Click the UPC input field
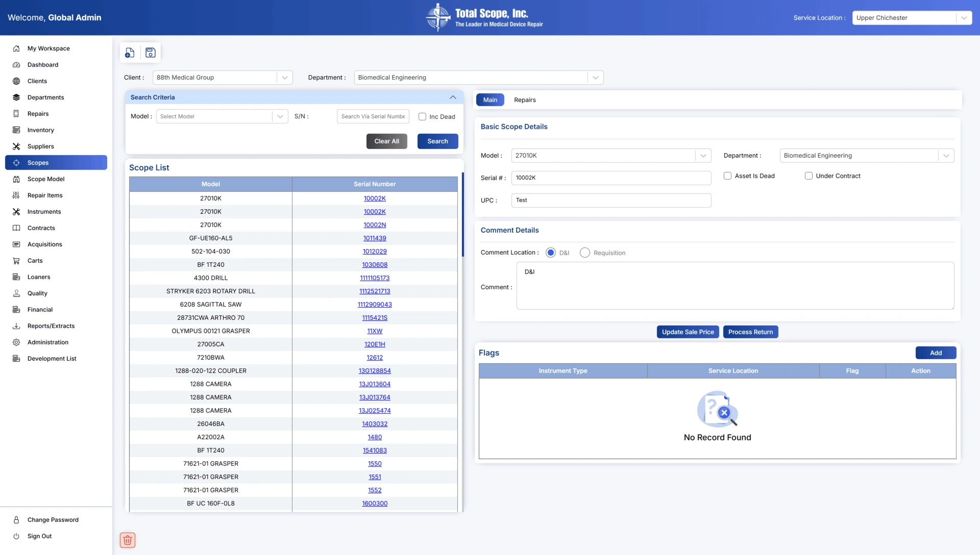Screen dimensions: 980x555 point(611,200)
